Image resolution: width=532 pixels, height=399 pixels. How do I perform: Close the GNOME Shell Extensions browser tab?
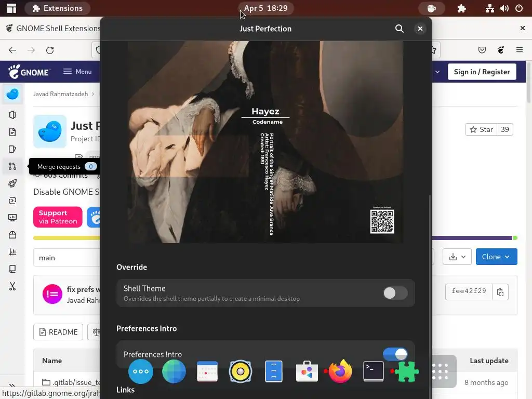(x=523, y=28)
